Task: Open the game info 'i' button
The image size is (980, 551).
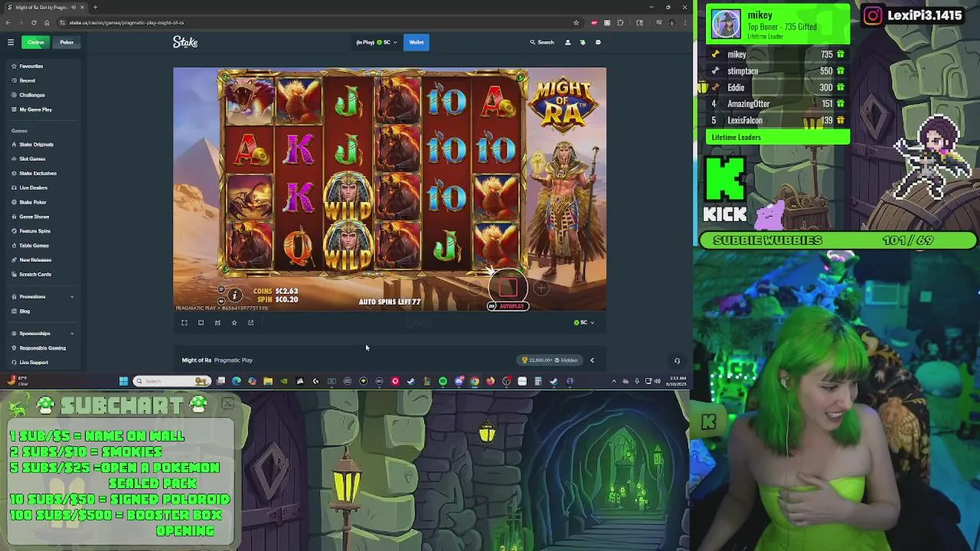Action: coord(235,295)
